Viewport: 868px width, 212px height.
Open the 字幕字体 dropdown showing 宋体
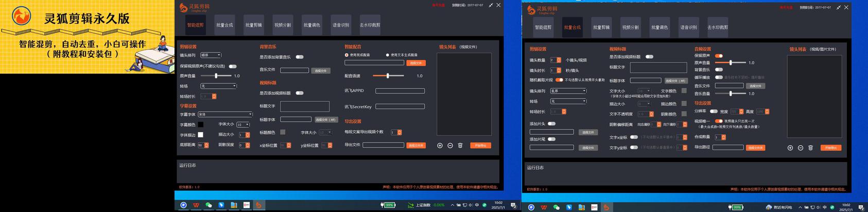pyautogui.click(x=225, y=115)
